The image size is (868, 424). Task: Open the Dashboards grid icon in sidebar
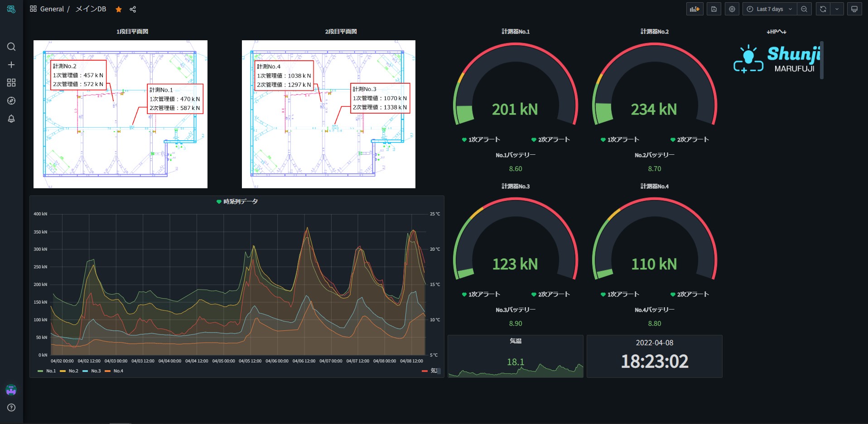[11, 83]
